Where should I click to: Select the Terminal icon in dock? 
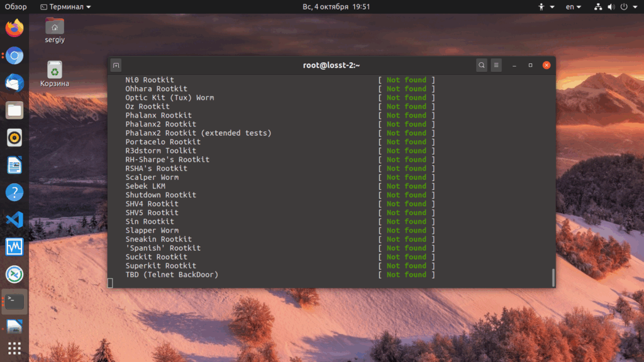14,302
